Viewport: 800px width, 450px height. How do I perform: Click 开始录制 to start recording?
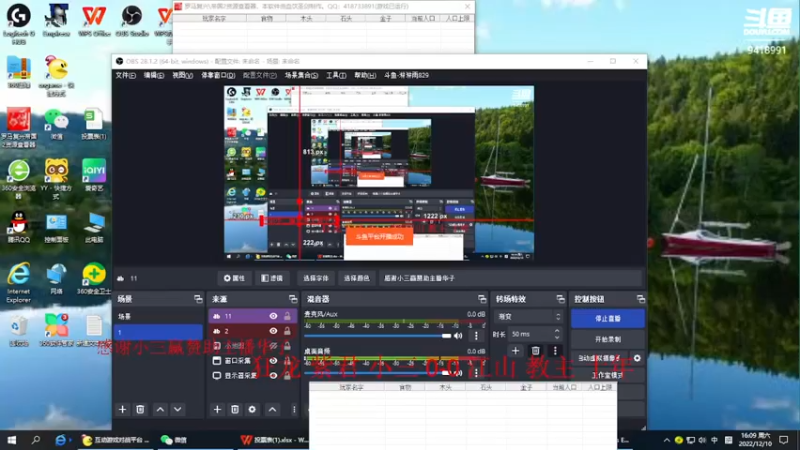point(608,339)
